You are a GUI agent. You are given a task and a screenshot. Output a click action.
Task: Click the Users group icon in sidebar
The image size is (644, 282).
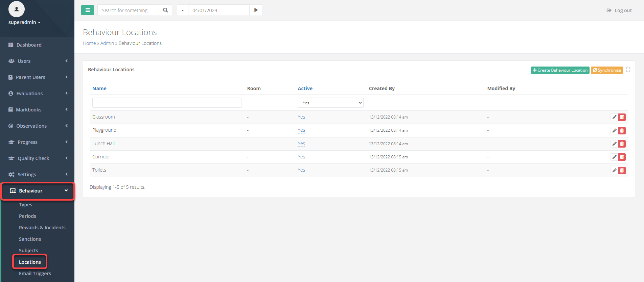[11, 61]
